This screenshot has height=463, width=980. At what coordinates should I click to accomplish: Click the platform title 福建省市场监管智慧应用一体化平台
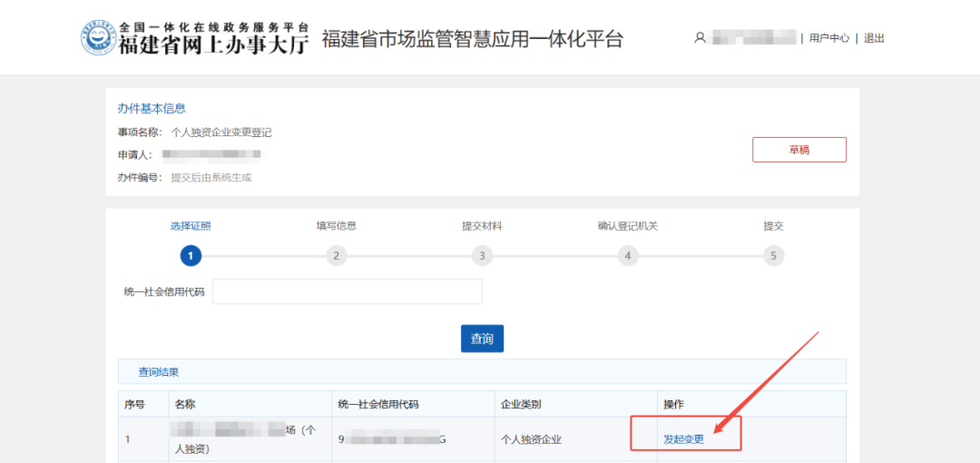coord(473,39)
